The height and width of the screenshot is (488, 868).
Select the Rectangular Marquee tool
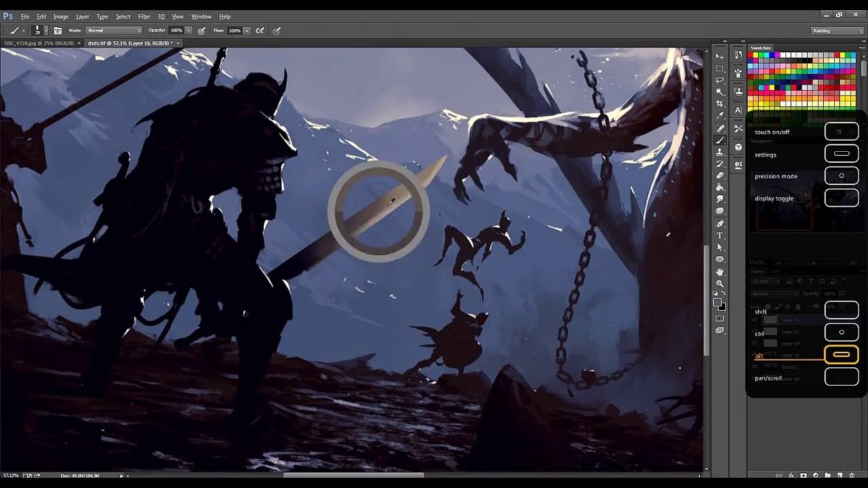tap(719, 67)
